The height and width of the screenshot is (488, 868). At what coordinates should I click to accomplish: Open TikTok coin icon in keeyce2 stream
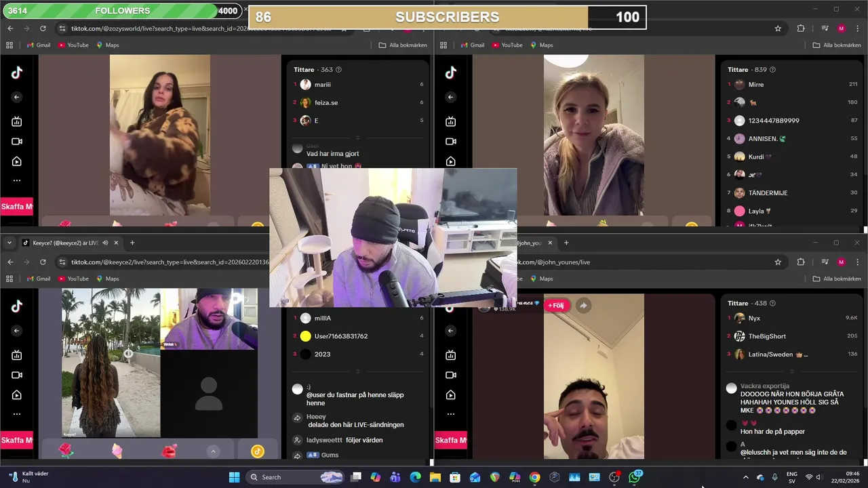257,451
